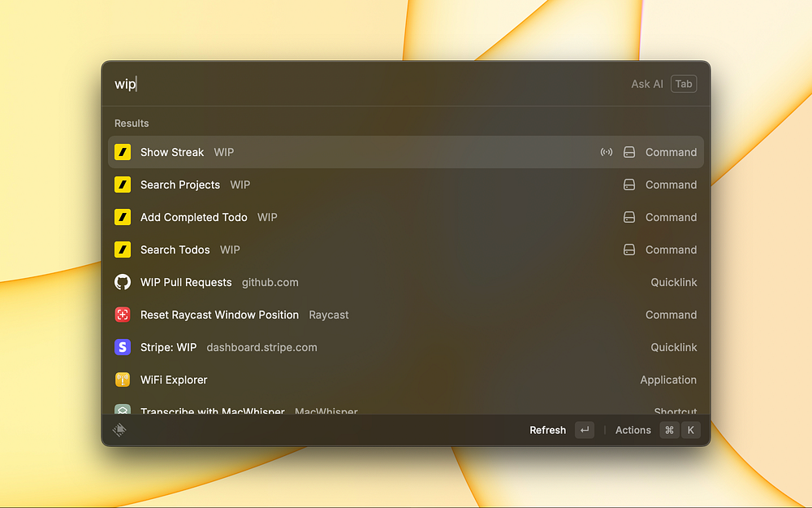Click Quicklink label on Stripe: WIP row
This screenshot has width=812, height=508.
tap(674, 347)
